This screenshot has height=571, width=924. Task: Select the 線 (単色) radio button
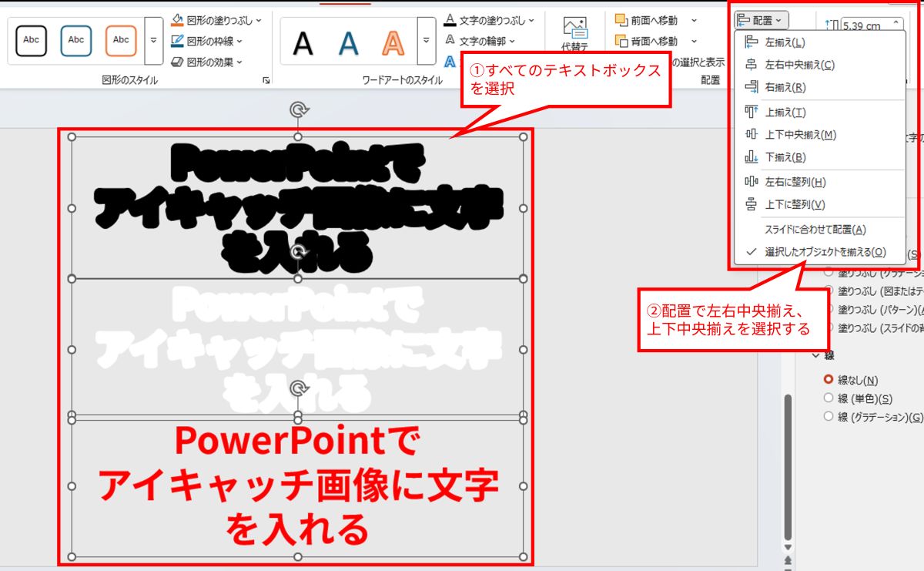tap(829, 398)
